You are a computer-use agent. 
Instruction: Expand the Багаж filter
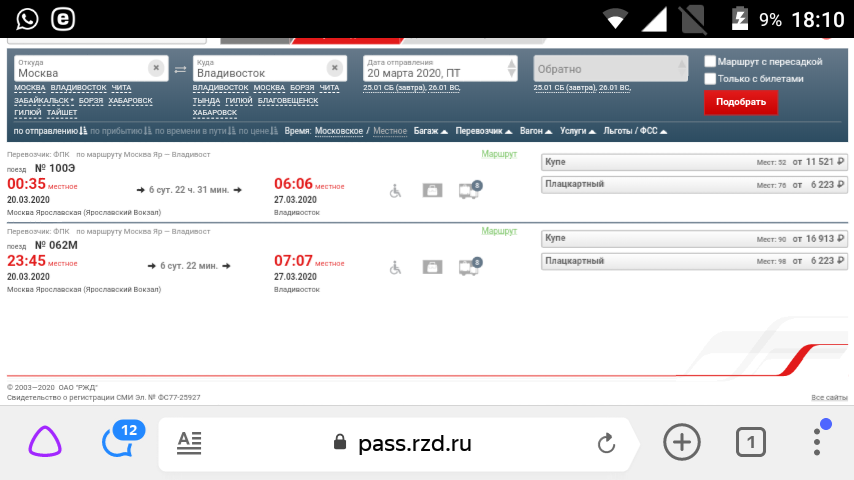coord(430,131)
